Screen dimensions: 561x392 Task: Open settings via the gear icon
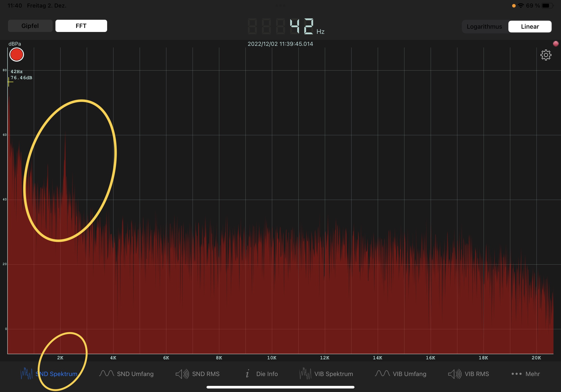click(545, 55)
